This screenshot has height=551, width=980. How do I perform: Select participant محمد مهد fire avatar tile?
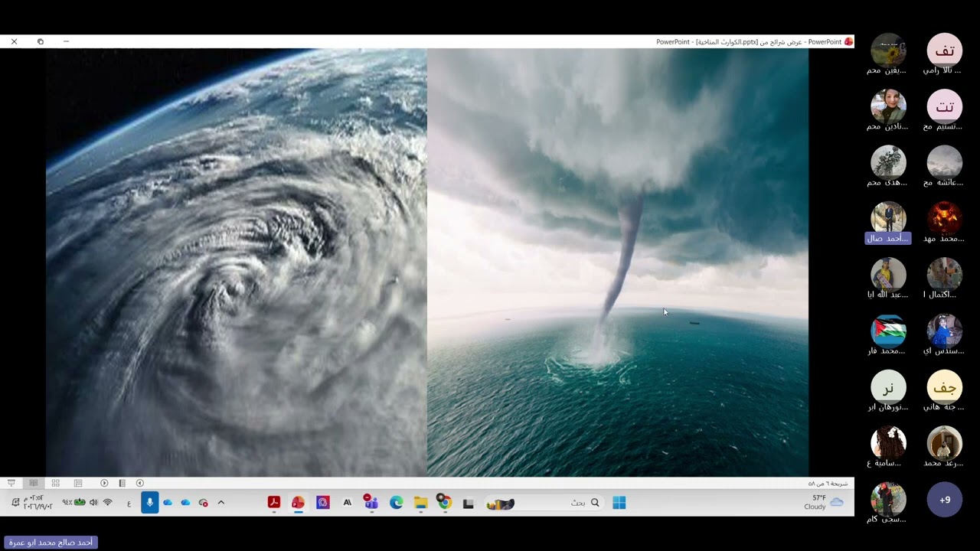tap(945, 223)
